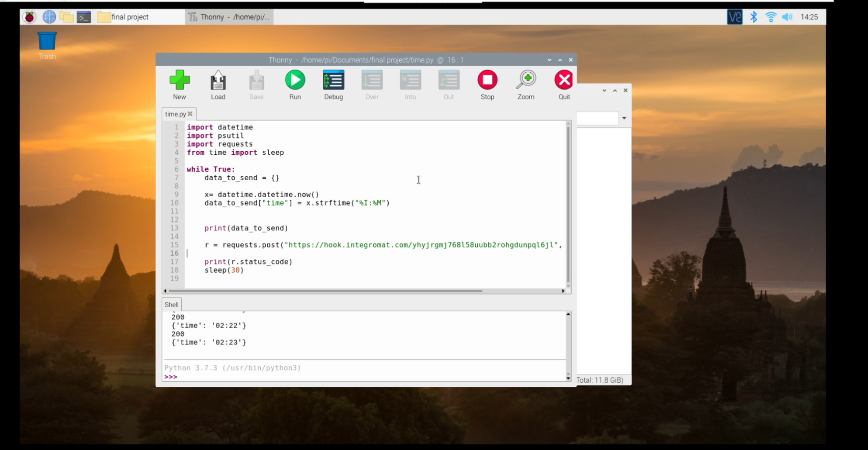
Task: Click the editor horizontal scrollbar
Action: [x=325, y=291]
